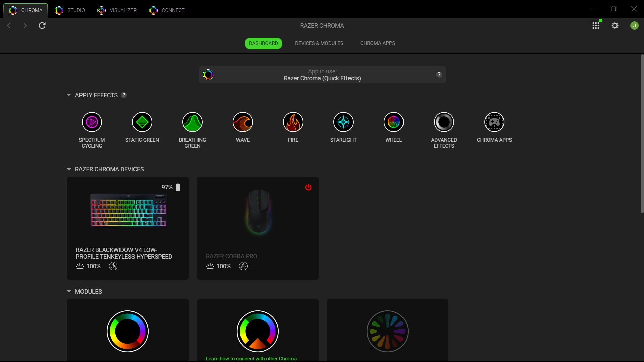Open settings gear icon
644x362 pixels.
click(615, 26)
